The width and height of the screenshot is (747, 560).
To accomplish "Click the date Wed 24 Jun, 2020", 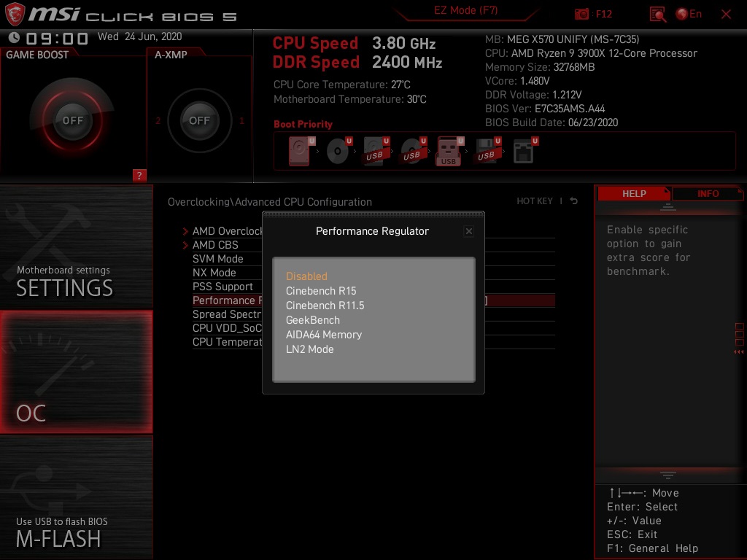I will coord(139,36).
